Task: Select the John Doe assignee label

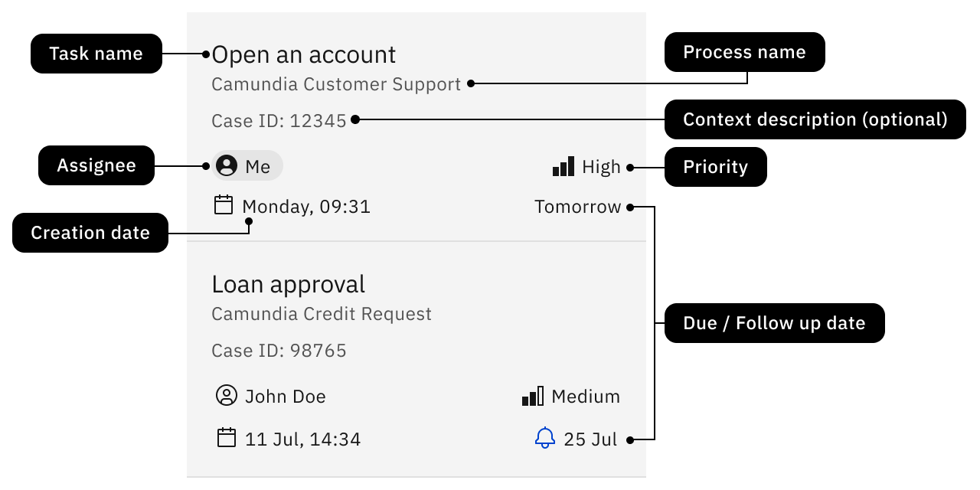Action: tap(285, 396)
